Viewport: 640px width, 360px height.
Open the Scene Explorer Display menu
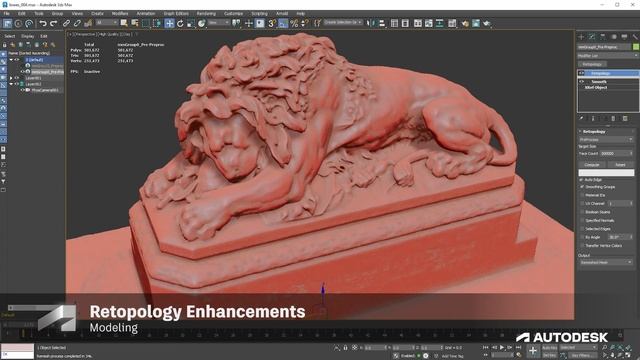pos(28,36)
